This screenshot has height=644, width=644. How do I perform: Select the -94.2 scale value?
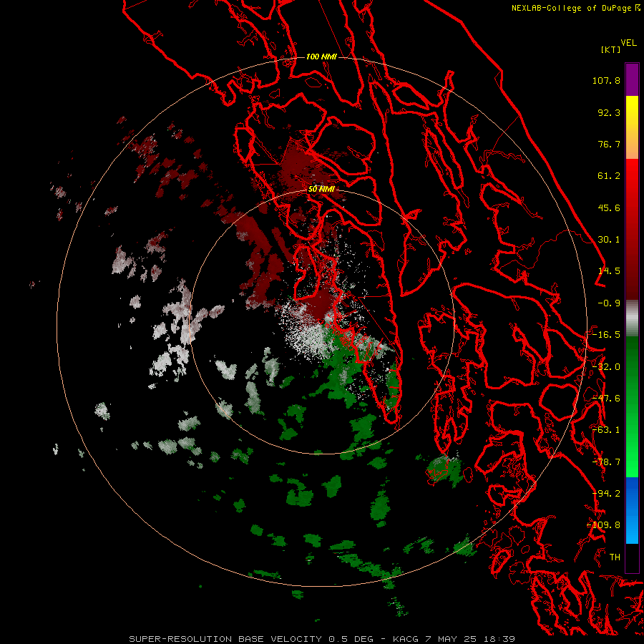pos(606,494)
